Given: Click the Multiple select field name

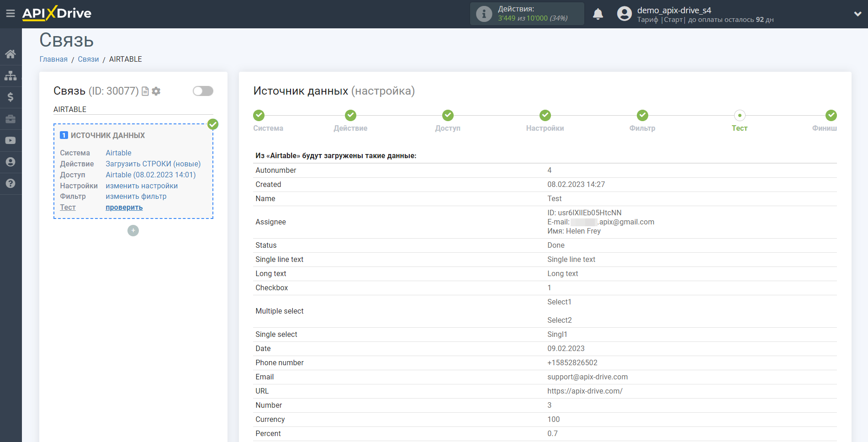Looking at the screenshot, I should pyautogui.click(x=280, y=311).
